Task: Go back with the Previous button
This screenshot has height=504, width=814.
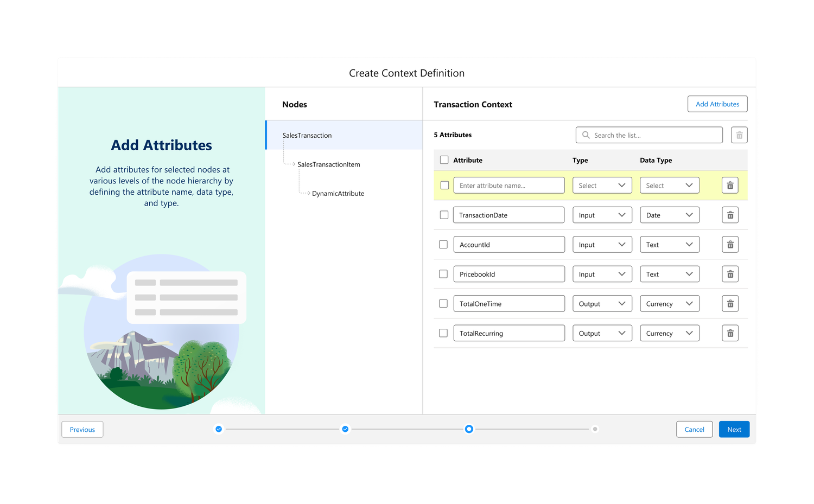Action: tap(82, 430)
